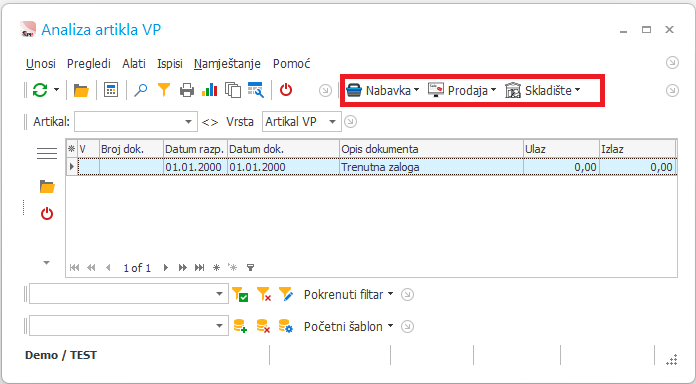Image resolution: width=696 pixels, height=384 pixels.
Task: Open the Alati menu
Action: tap(134, 64)
